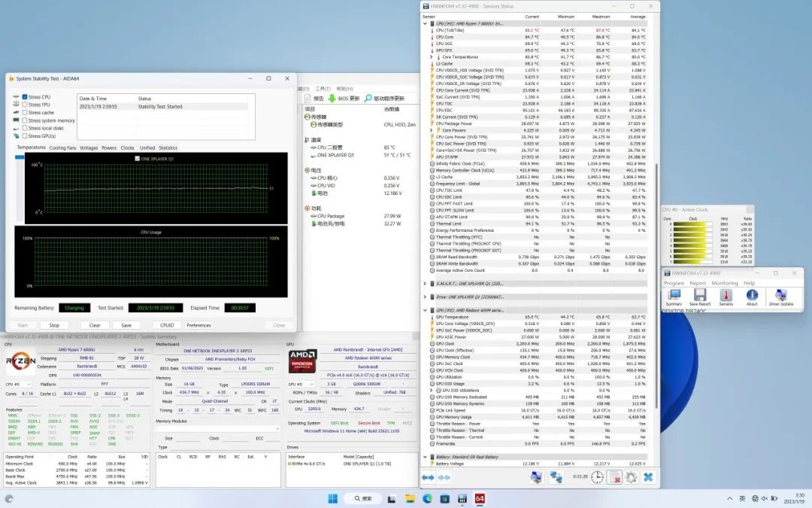Click the Clear button in AIDA64
Viewport: 812px width, 508px height.
click(95, 325)
